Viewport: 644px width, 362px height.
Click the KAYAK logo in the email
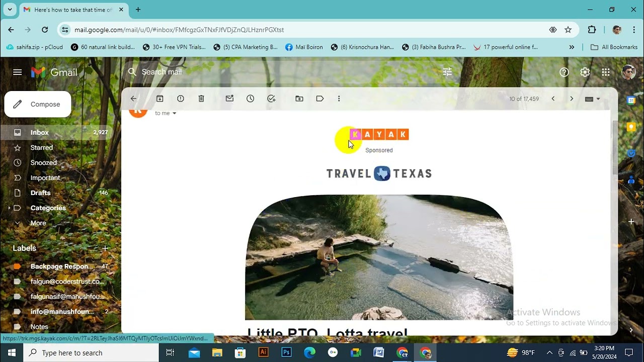click(x=379, y=134)
